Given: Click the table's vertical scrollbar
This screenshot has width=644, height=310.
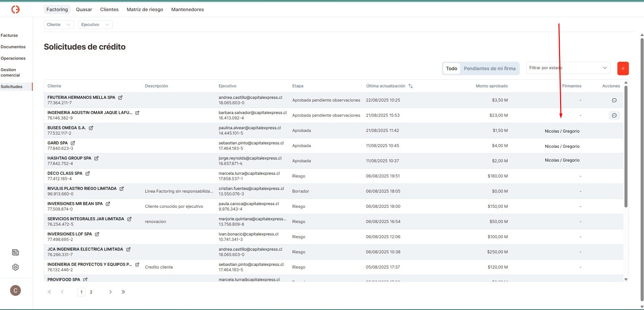Looking at the screenshot, I should pyautogui.click(x=626, y=147).
